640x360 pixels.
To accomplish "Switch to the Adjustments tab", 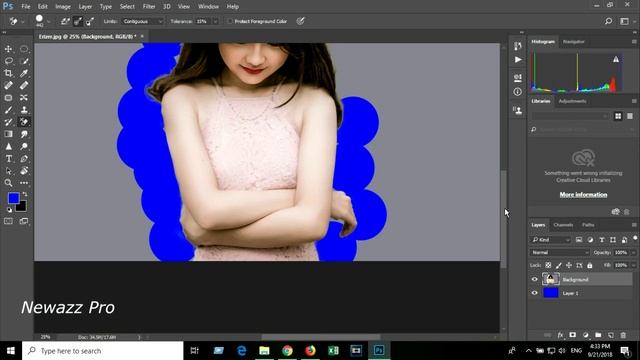I will pyautogui.click(x=572, y=101).
